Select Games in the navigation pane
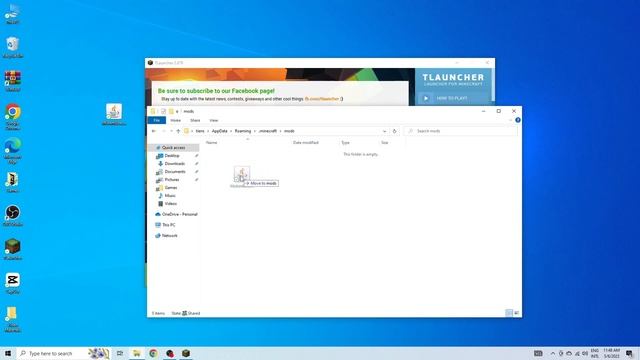Viewport: 640px width, 360px height. click(x=171, y=188)
